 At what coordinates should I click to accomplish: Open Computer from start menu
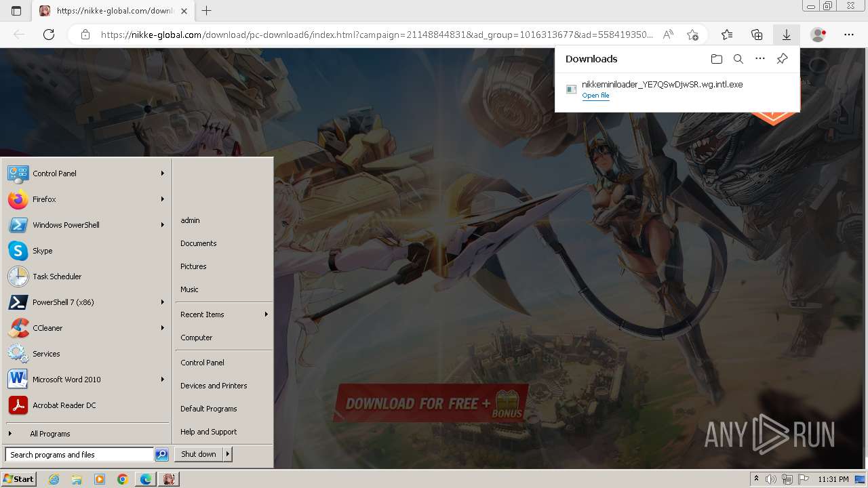click(196, 338)
